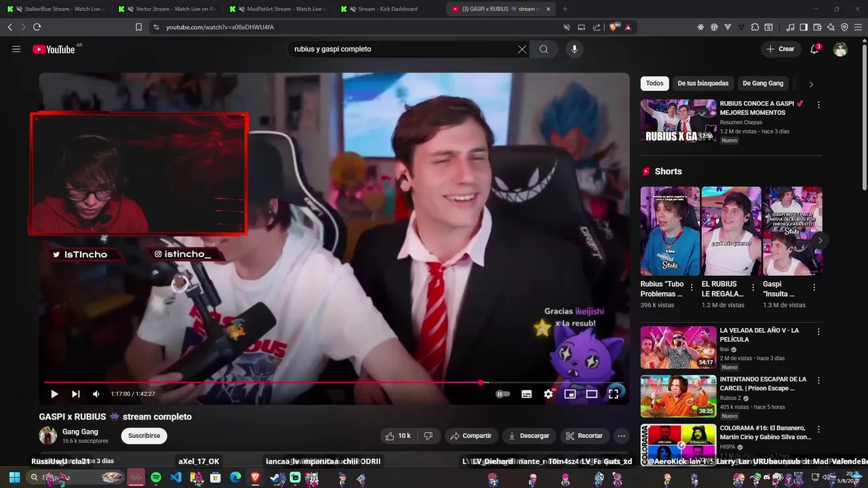Show next Shorts with the arrow
The width and height of the screenshot is (868, 488).
pos(820,240)
